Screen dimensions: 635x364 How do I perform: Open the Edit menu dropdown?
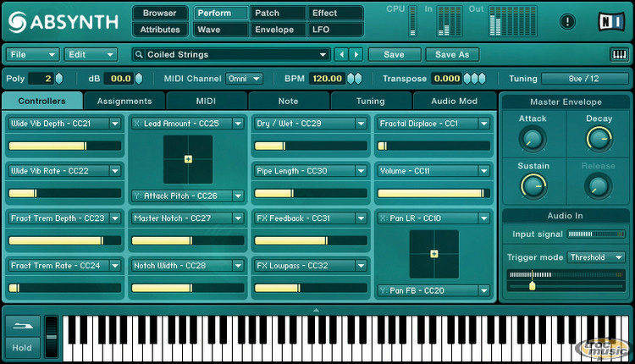tap(91, 54)
